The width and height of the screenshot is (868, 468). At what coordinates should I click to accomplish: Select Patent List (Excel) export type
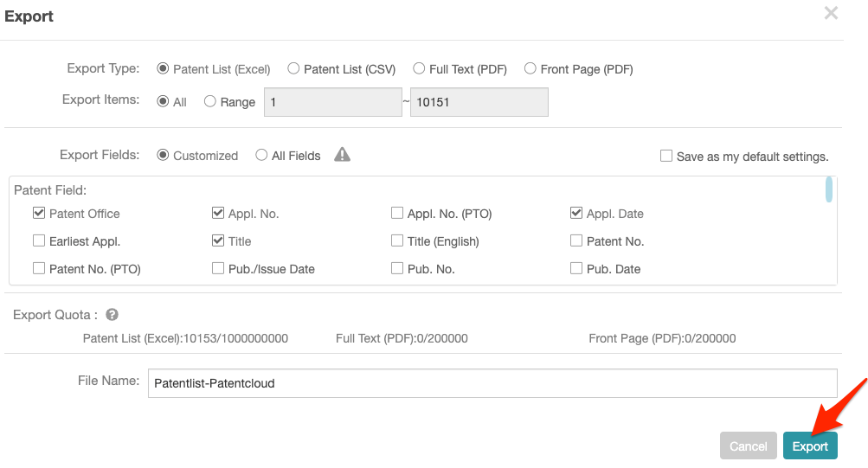(x=163, y=68)
